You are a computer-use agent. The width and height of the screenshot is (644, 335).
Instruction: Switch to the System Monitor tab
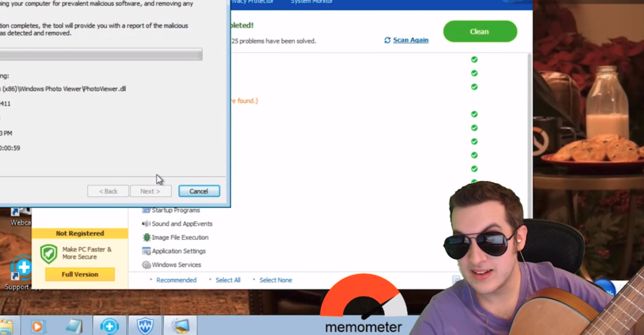(311, 2)
